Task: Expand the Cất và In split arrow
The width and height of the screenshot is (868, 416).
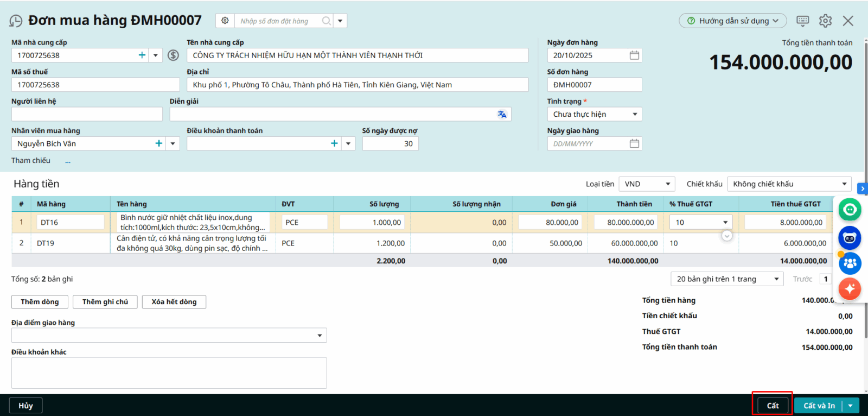Action: 851,406
